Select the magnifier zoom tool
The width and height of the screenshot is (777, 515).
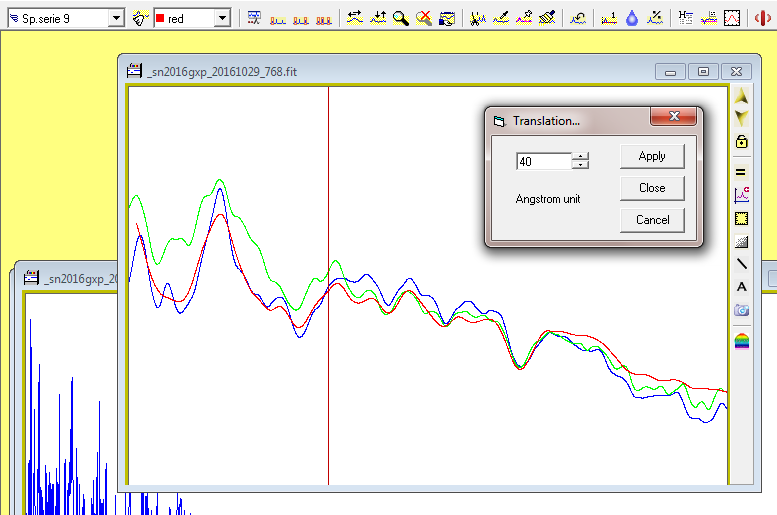(x=400, y=18)
